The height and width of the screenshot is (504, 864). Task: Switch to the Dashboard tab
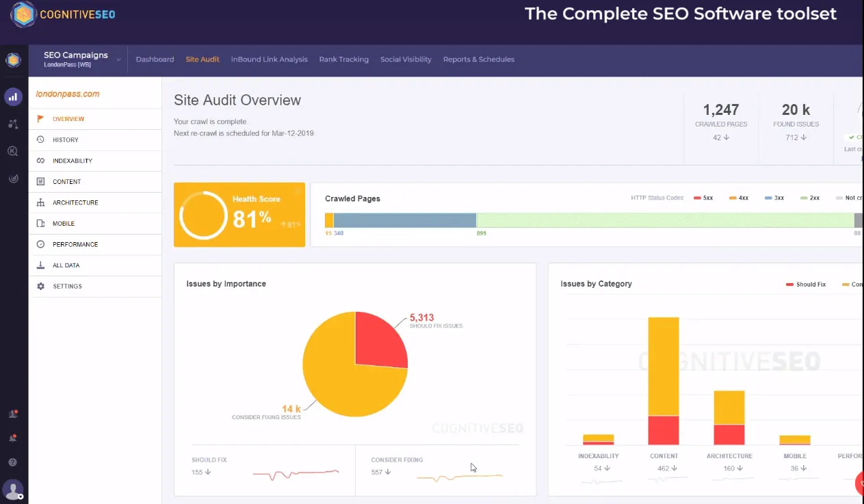tap(155, 59)
